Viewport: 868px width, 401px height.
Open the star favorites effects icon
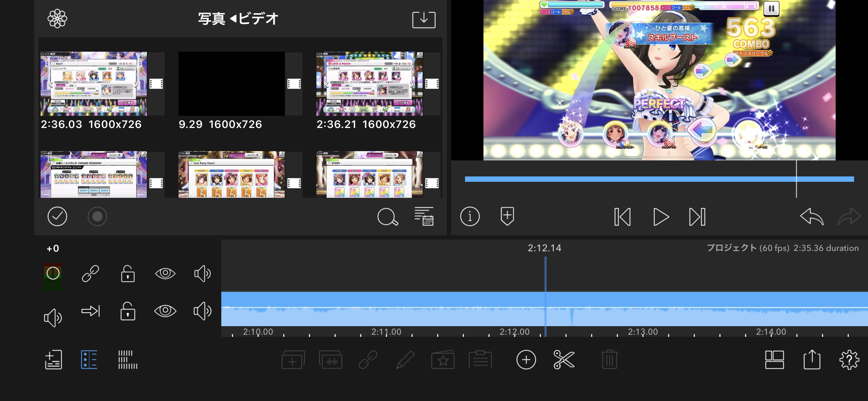click(x=443, y=360)
